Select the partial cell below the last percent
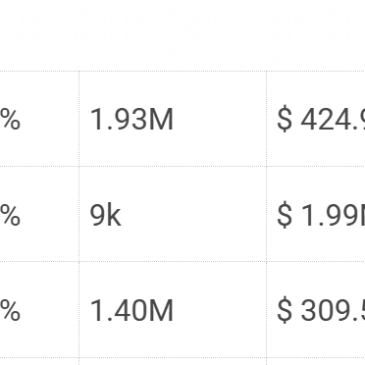This screenshot has height=365, width=365. point(39,362)
